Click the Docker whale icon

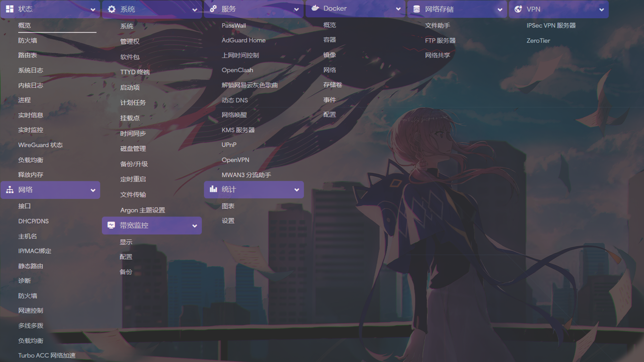[315, 8]
